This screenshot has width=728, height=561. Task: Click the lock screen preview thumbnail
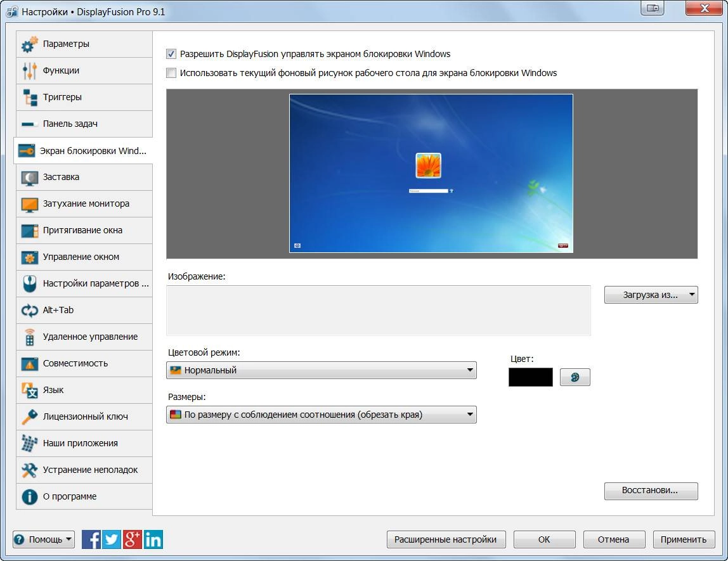point(431,174)
